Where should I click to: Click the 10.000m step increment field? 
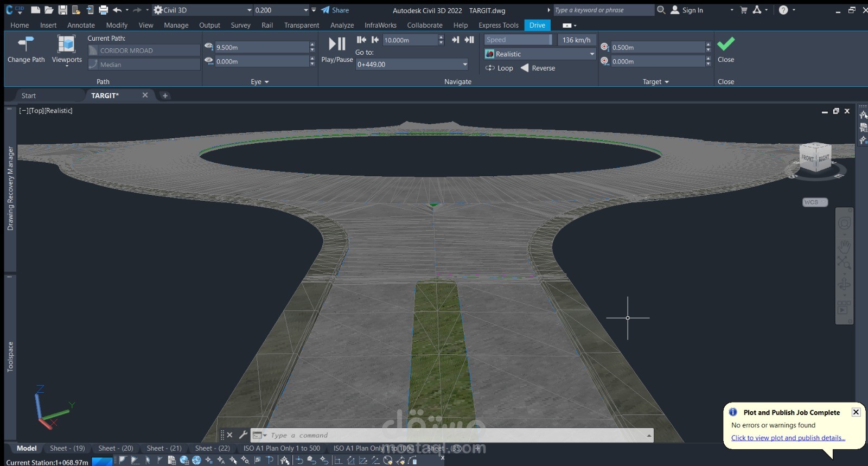click(410, 40)
